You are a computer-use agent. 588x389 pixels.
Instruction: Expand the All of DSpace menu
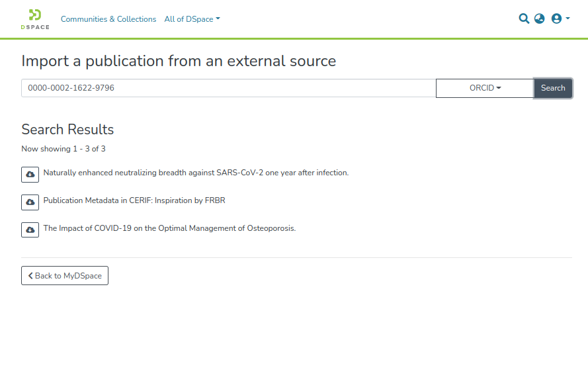click(192, 19)
